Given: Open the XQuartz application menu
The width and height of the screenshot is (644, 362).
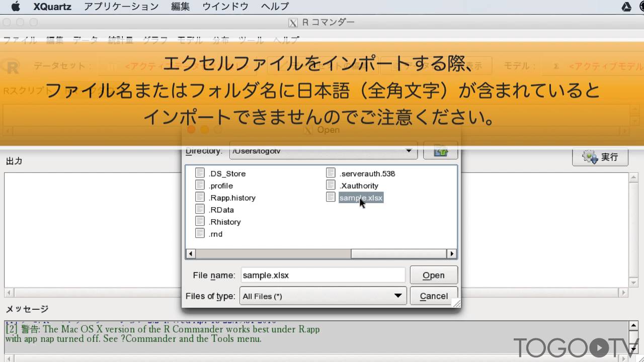Looking at the screenshot, I should coord(52,7).
